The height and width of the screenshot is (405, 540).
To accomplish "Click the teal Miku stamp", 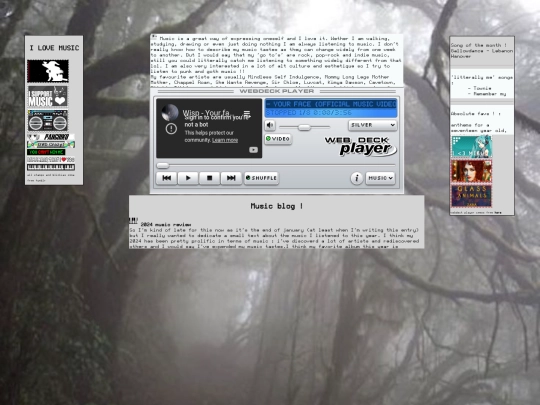I will coord(471,146).
